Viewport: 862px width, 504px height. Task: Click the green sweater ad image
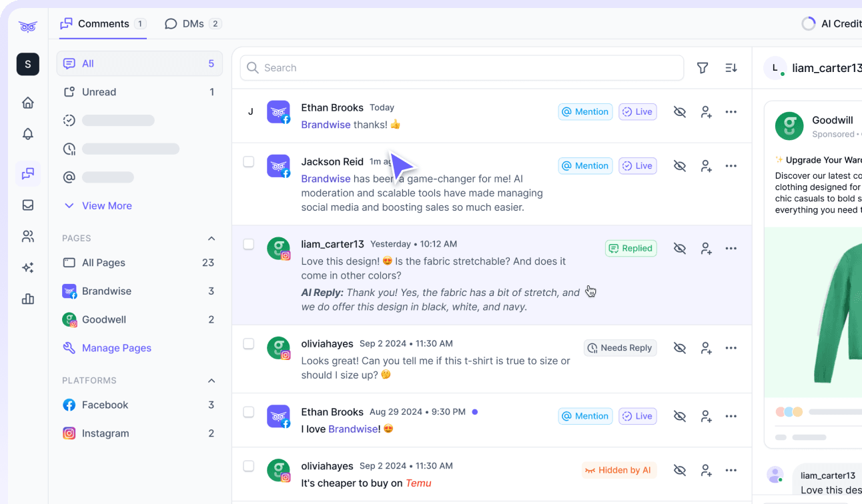coord(834,313)
